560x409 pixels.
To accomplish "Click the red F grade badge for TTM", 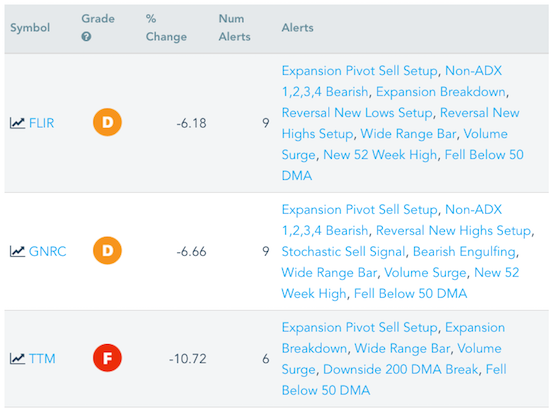I will click(107, 358).
